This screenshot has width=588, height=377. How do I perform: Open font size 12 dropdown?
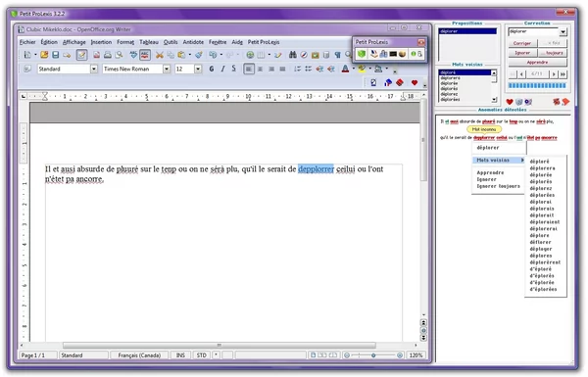[198, 69]
